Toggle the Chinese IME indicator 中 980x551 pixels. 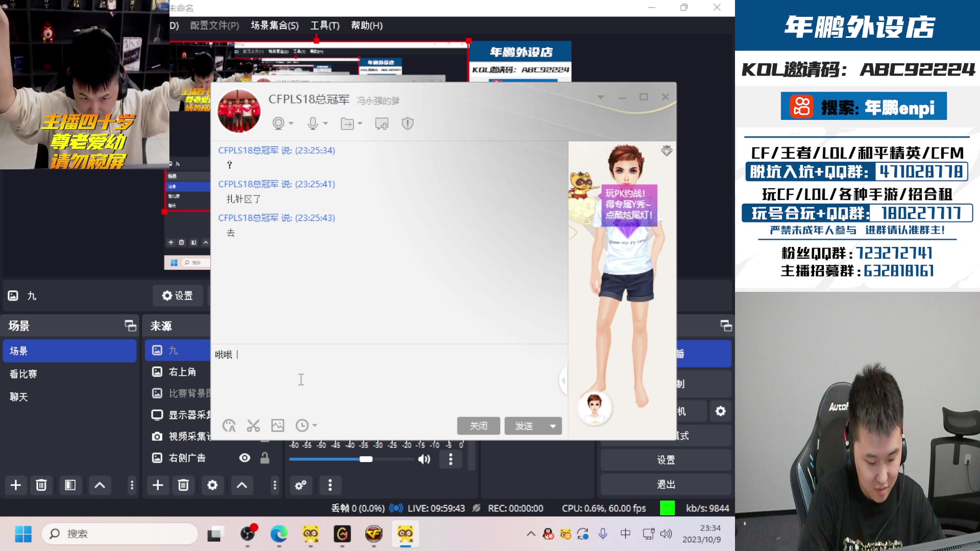pos(625,534)
